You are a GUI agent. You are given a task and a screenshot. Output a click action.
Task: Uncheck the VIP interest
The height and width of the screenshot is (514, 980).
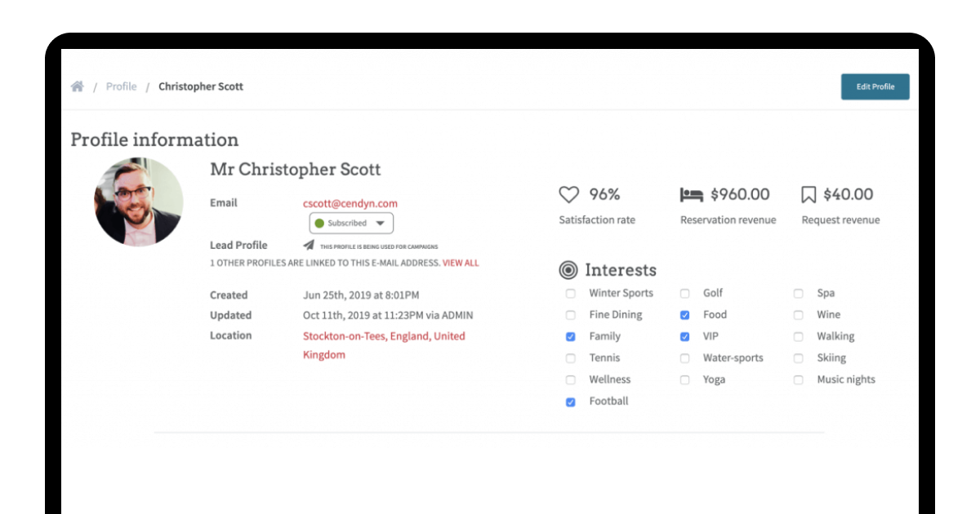coord(684,336)
